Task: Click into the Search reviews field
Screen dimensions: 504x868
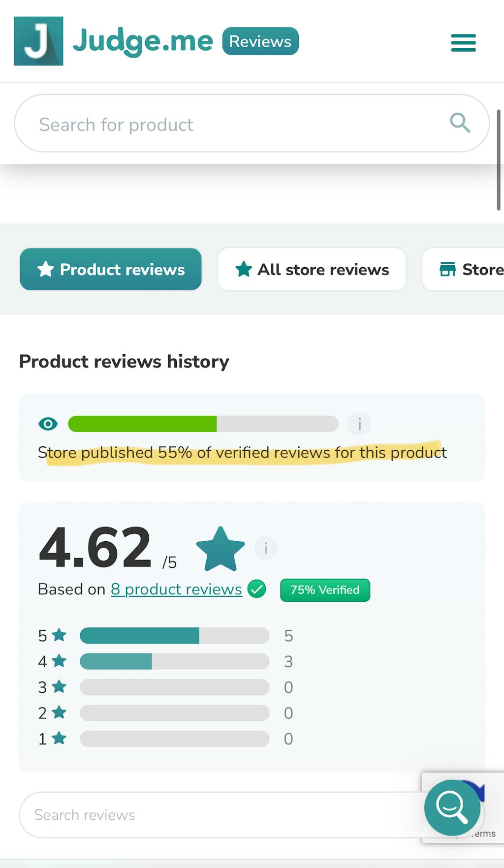Action: pos(217,815)
